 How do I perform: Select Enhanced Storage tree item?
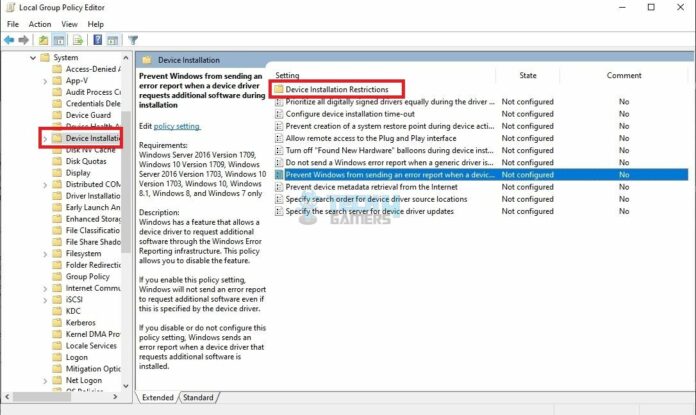pyautogui.click(x=93, y=219)
